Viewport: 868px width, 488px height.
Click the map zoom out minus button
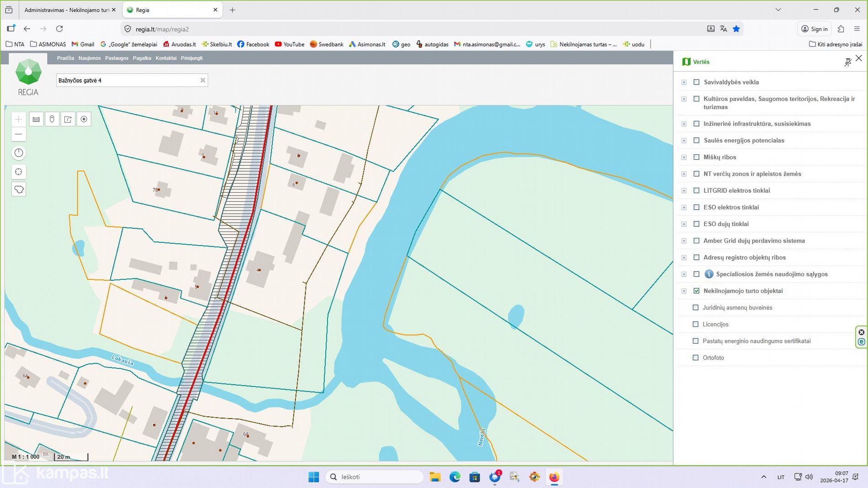click(x=18, y=134)
